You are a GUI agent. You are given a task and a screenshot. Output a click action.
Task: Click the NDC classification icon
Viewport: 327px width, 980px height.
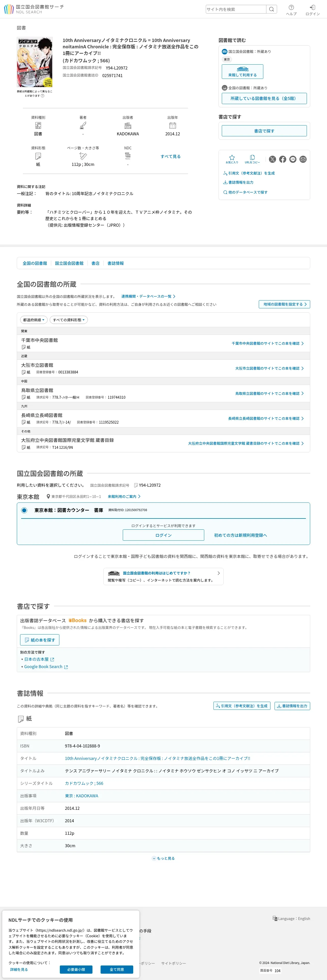pos(128,156)
